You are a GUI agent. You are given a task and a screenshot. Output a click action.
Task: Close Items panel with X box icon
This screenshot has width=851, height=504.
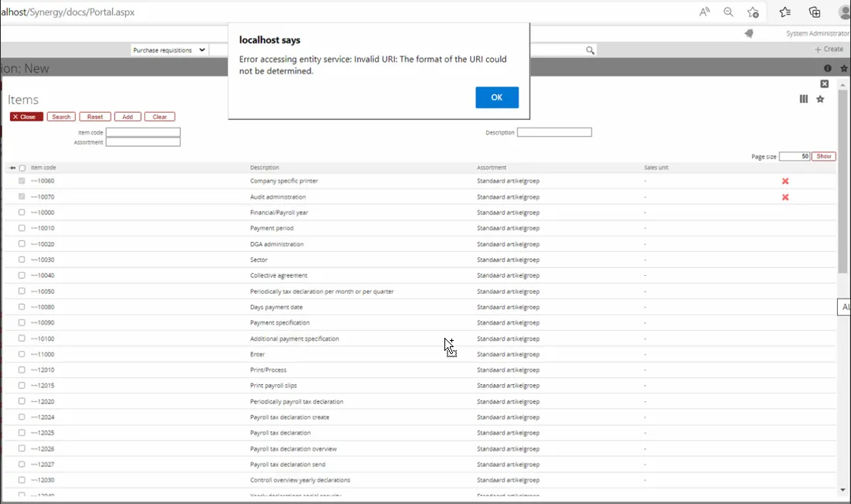(825, 83)
